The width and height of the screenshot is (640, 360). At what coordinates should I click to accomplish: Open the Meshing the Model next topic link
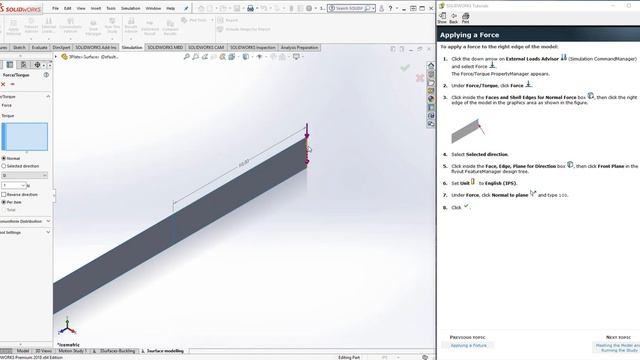(618, 348)
